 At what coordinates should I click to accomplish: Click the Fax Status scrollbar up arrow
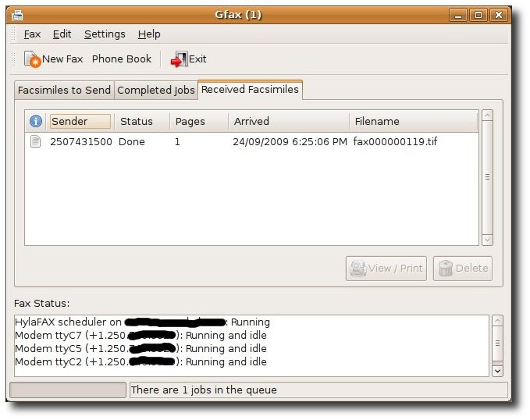[497, 321]
